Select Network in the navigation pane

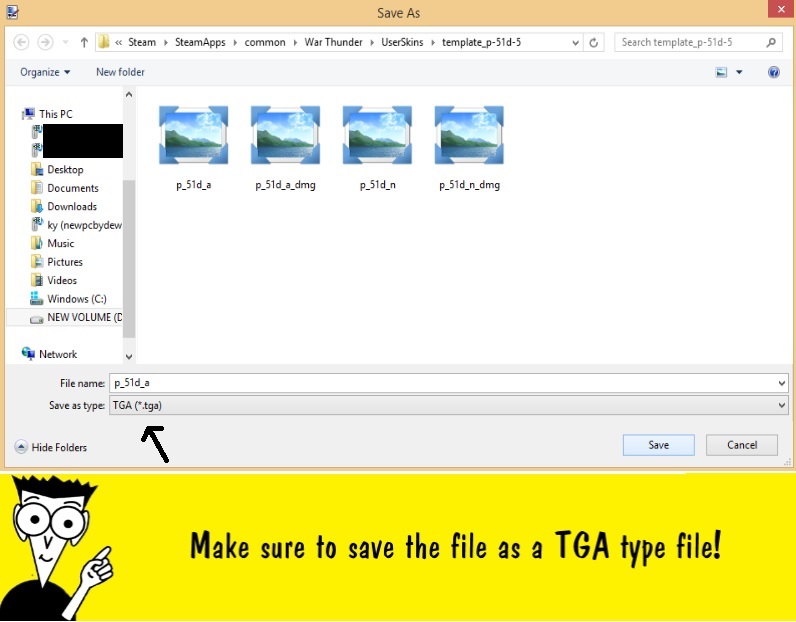pos(58,354)
